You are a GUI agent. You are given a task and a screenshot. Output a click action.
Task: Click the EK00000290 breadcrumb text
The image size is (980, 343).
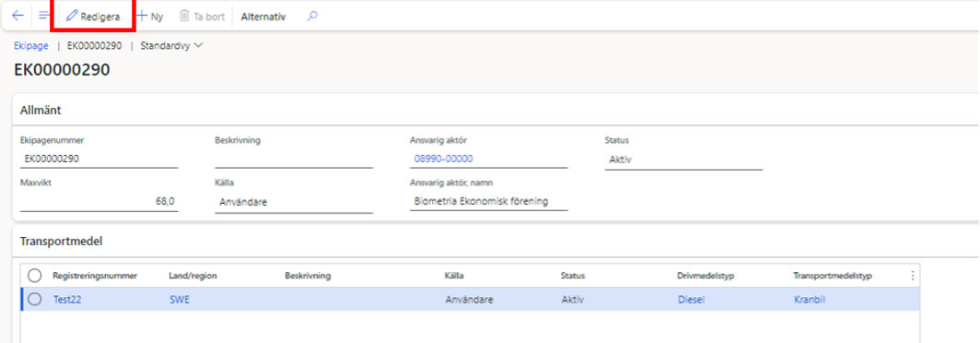(94, 46)
